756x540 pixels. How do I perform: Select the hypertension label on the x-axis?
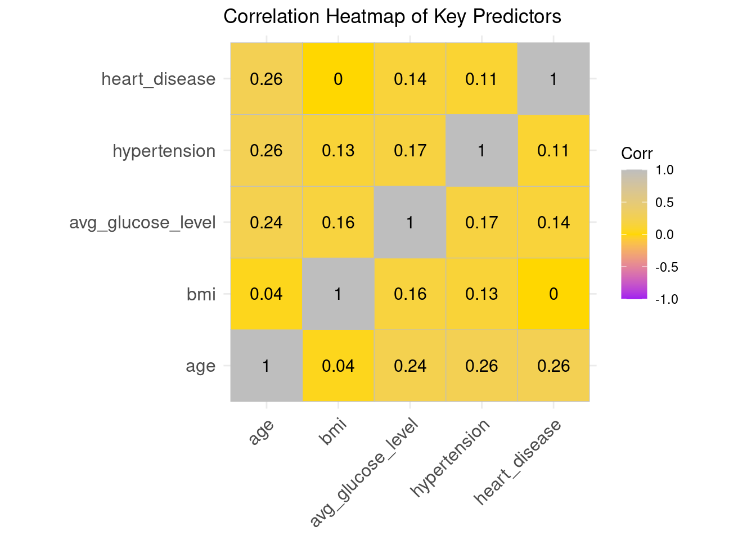(x=451, y=458)
